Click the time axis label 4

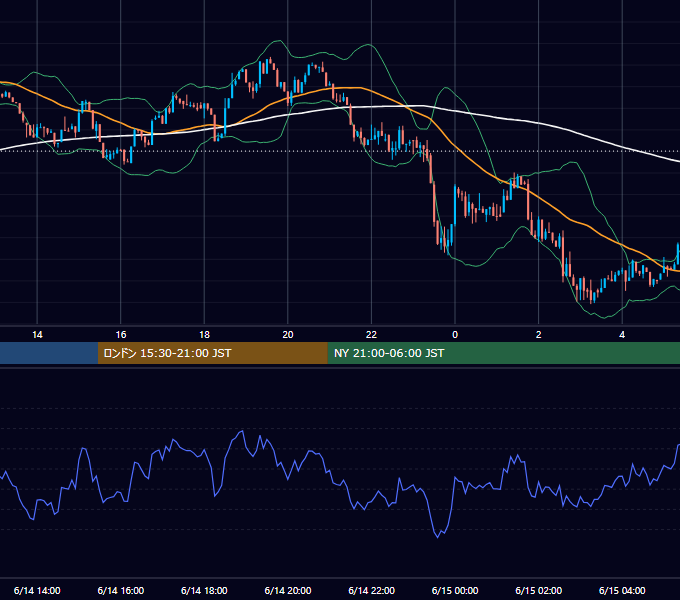pyautogui.click(x=622, y=335)
